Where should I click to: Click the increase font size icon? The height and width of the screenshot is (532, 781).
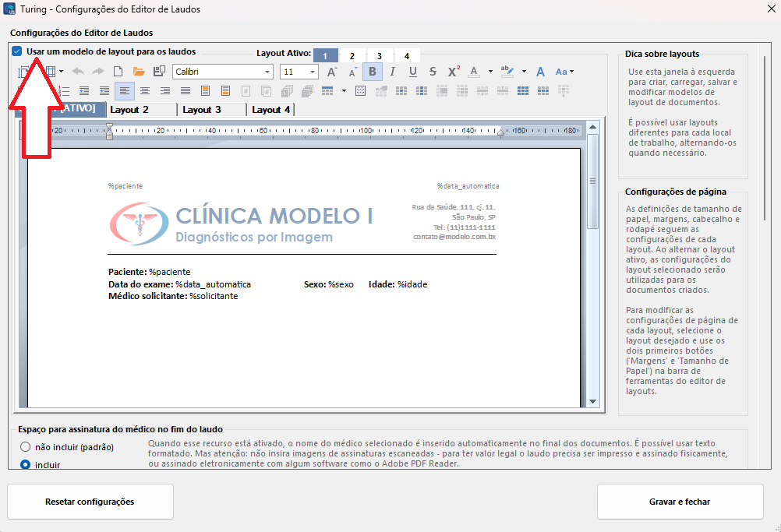(332, 72)
